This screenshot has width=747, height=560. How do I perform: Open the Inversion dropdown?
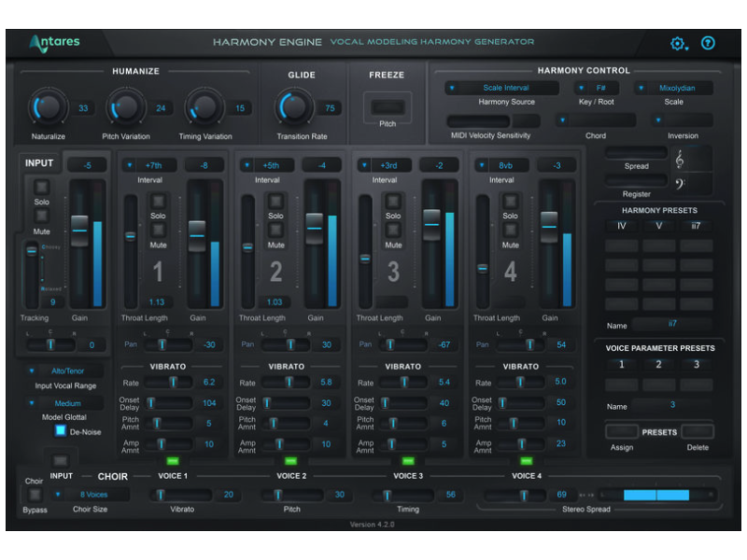pos(683,120)
